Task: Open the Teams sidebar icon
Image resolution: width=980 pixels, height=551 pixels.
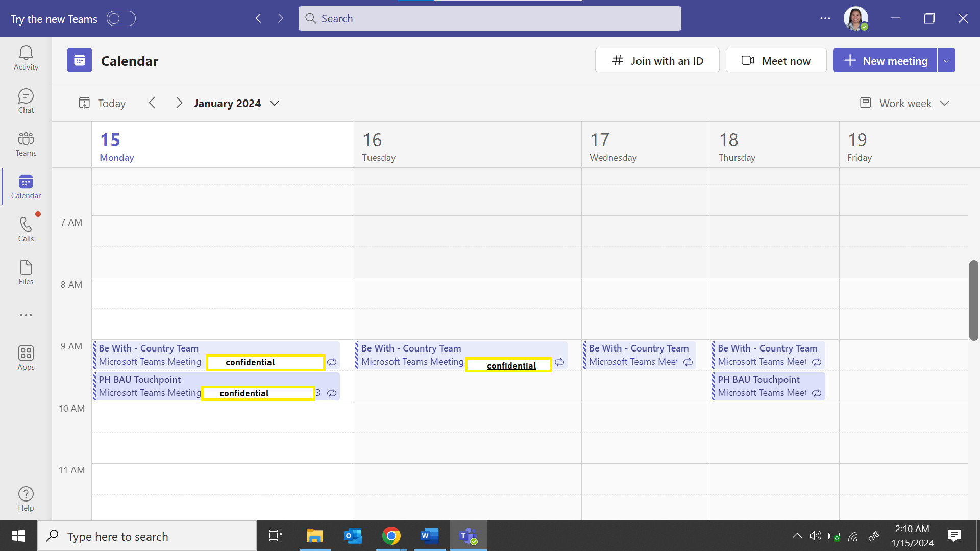Action: coord(26,144)
